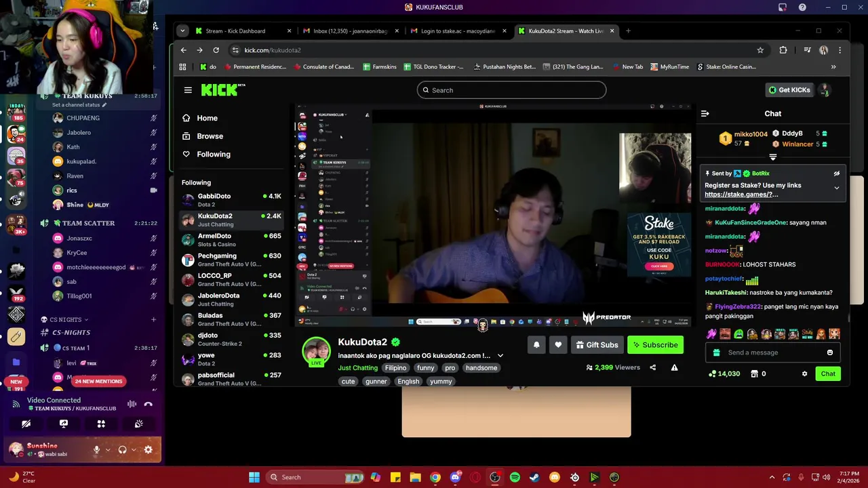Show more bookmarks chevron

[833, 67]
